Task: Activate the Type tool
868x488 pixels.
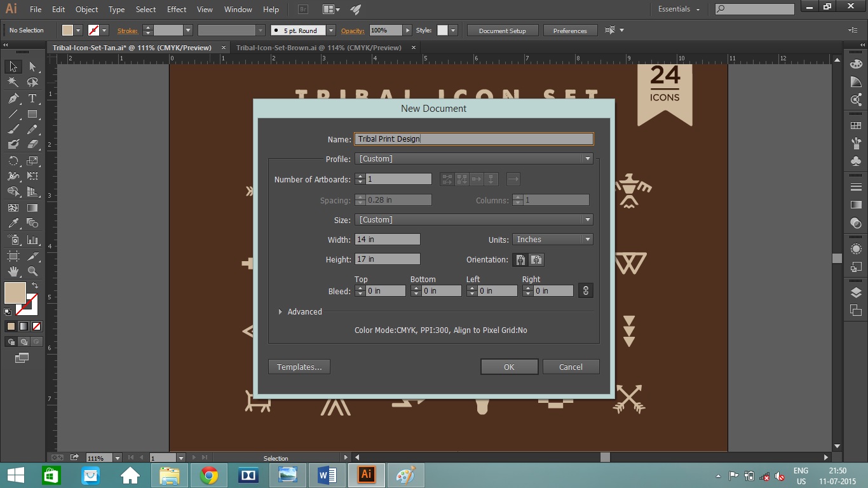Action: point(32,98)
